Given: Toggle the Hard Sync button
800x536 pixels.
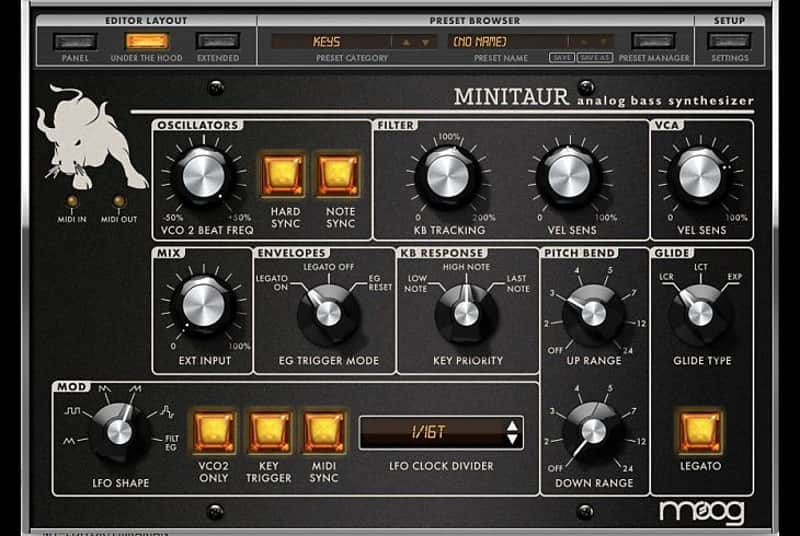Looking at the screenshot, I should [283, 175].
